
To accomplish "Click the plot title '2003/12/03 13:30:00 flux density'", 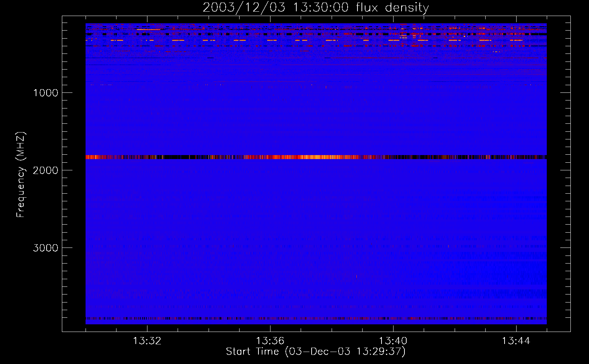I will coord(316,7).
